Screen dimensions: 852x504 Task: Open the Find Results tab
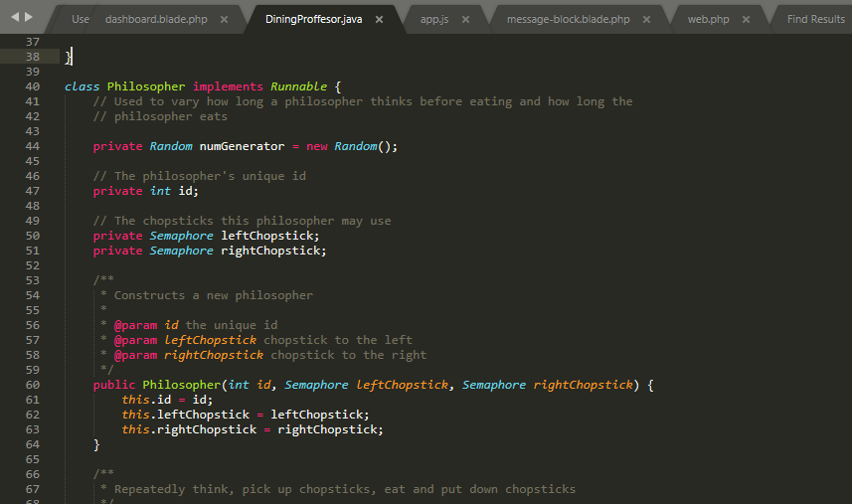(816, 19)
